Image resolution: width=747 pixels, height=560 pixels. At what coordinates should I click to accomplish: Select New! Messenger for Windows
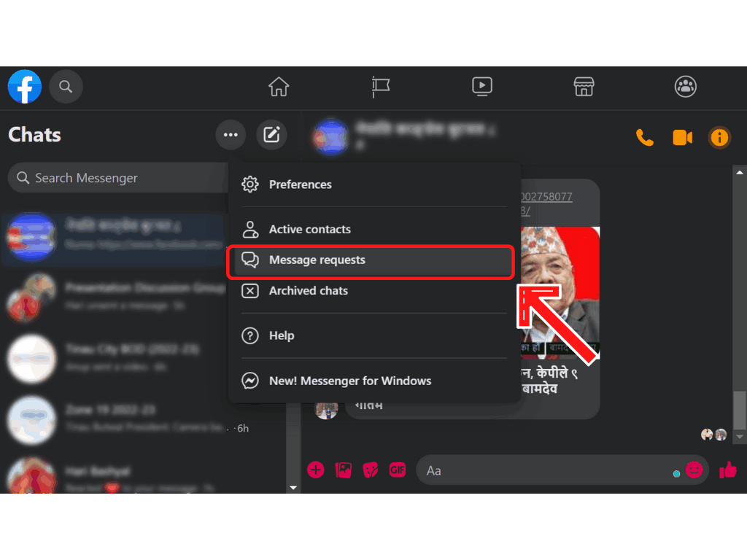[x=374, y=381]
